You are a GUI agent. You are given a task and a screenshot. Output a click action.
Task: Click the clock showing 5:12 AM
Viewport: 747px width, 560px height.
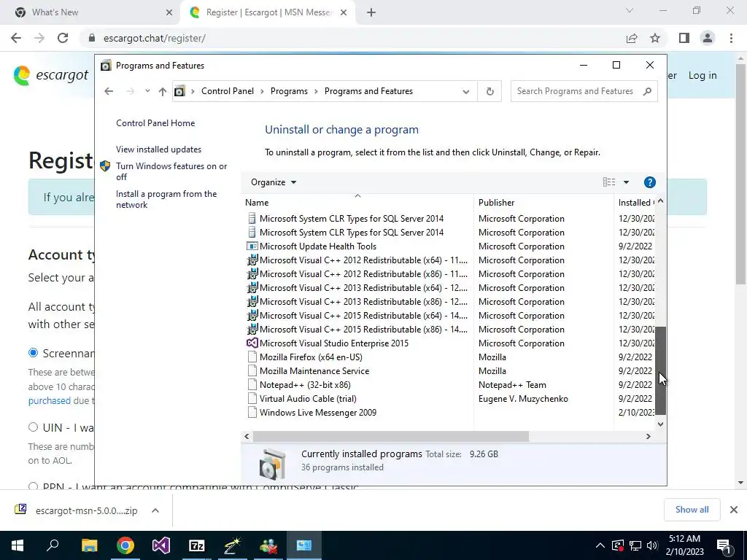(684, 539)
